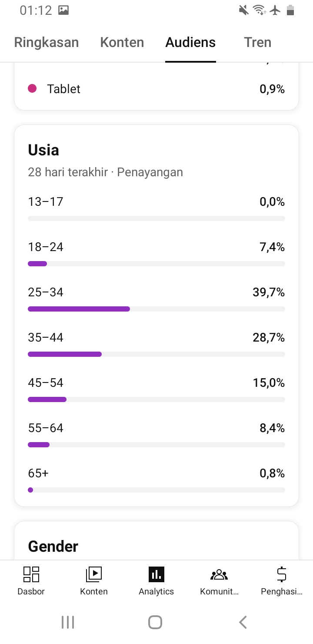
Task: Tap the Konten video library icon
Action: pos(94,574)
